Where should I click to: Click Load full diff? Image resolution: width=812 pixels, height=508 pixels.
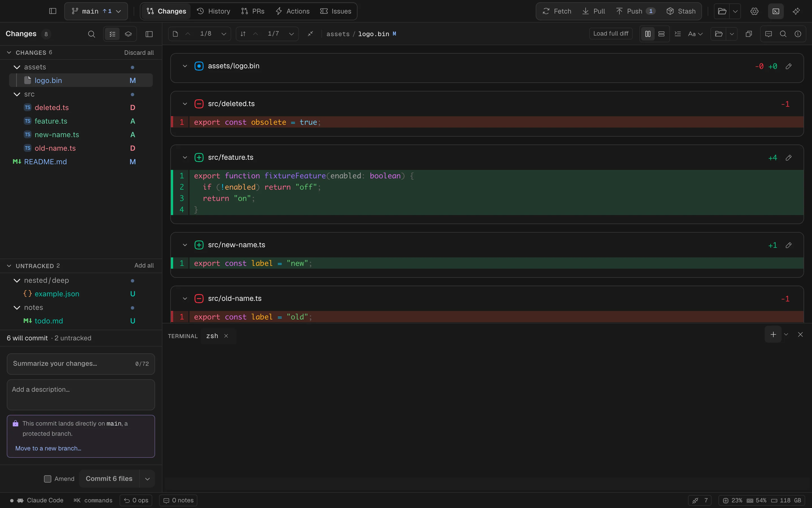[611, 34]
